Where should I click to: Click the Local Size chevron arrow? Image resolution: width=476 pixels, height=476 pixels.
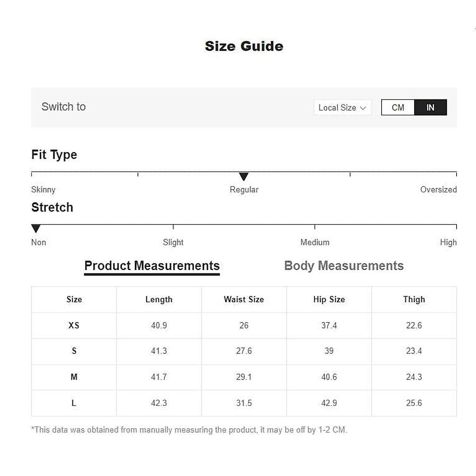pos(363,108)
